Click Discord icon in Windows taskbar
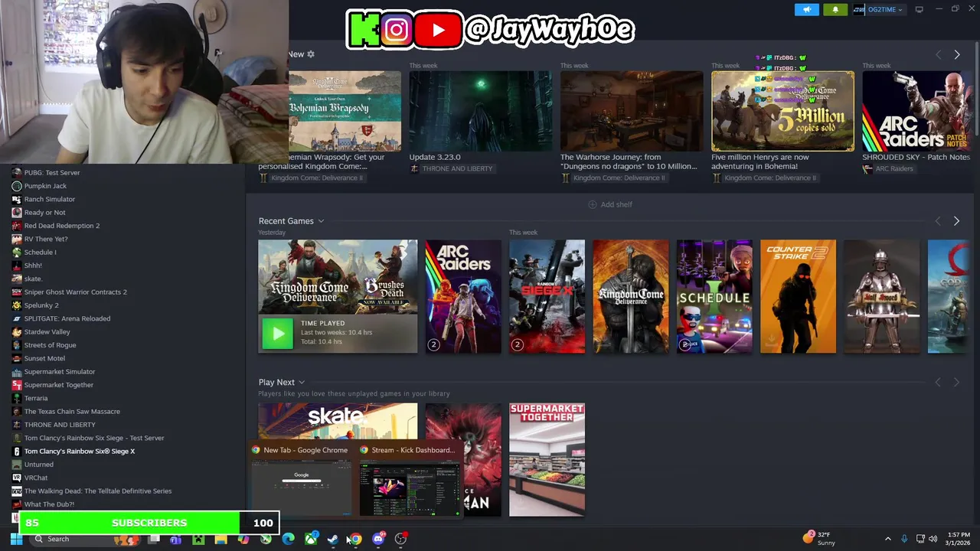Image resolution: width=980 pixels, height=551 pixels. (x=378, y=539)
